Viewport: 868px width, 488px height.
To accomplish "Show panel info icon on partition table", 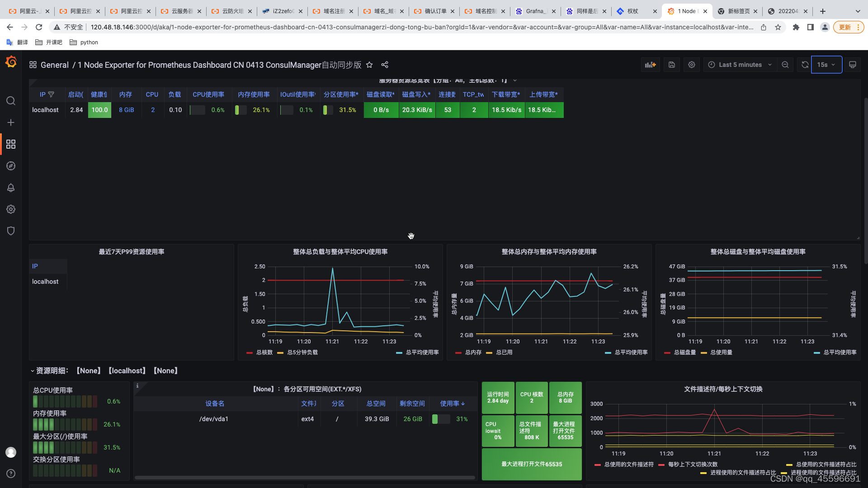I will pos(137,386).
